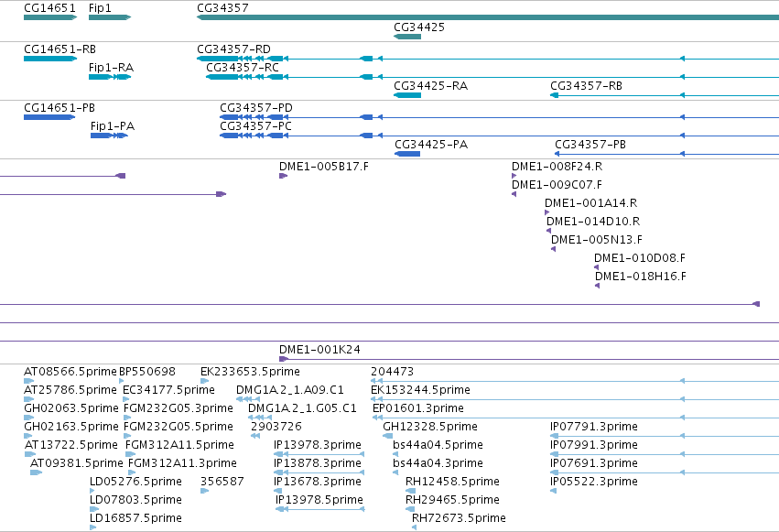Click bs44a04.5prime label
The image size is (779, 532).
(438, 445)
